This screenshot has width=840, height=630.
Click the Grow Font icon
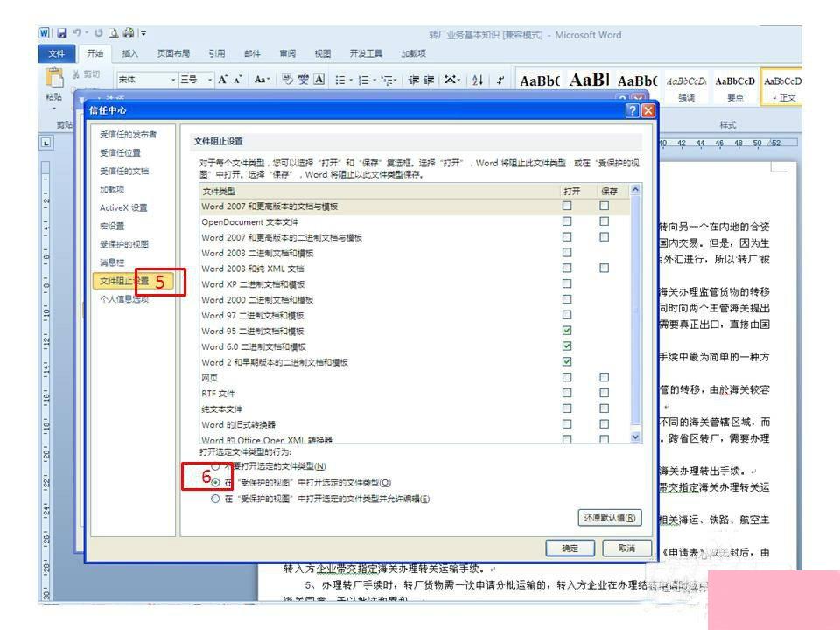pyautogui.click(x=223, y=80)
